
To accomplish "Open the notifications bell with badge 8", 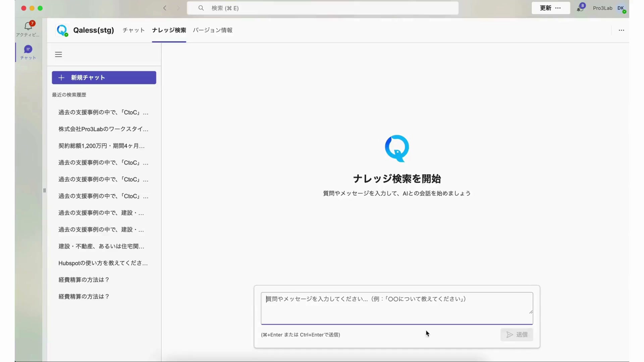I will tap(580, 8).
